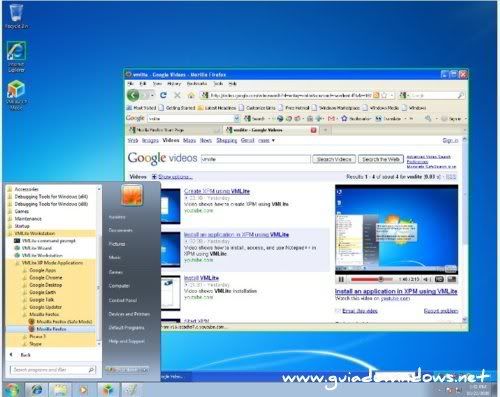Image resolution: width=500 pixels, height=397 pixels.
Task: Launch Mozilla Firefox (Safe Mode) entry
Action: coord(64,322)
